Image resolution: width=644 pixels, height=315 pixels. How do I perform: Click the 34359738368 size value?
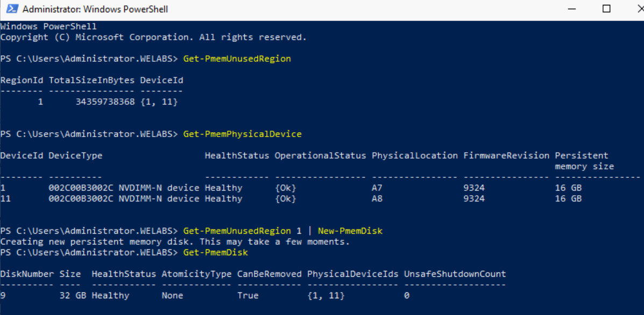pos(105,102)
